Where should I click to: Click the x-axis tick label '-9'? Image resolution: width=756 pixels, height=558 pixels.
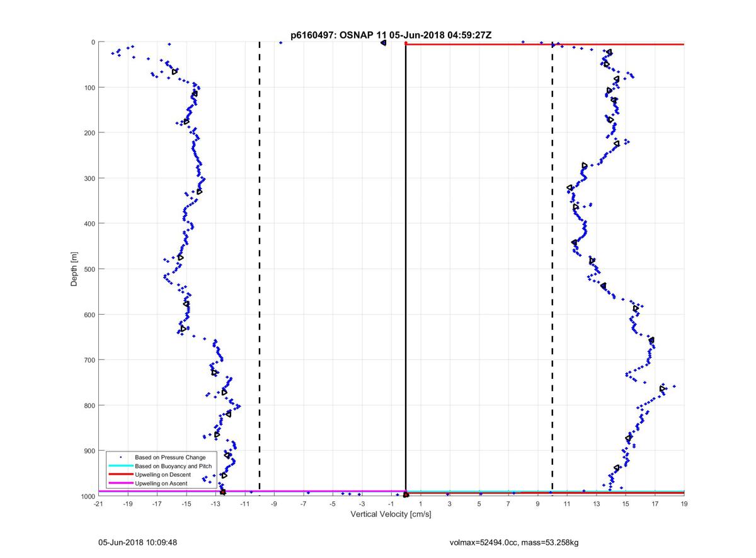(273, 504)
